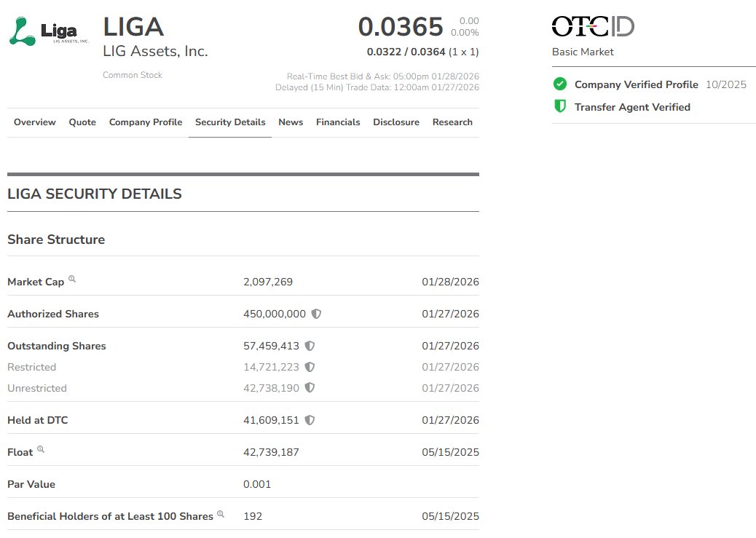Image resolution: width=756 pixels, height=538 pixels.
Task: Click the green Company Verified Profile checkmark icon
Action: [x=560, y=84]
